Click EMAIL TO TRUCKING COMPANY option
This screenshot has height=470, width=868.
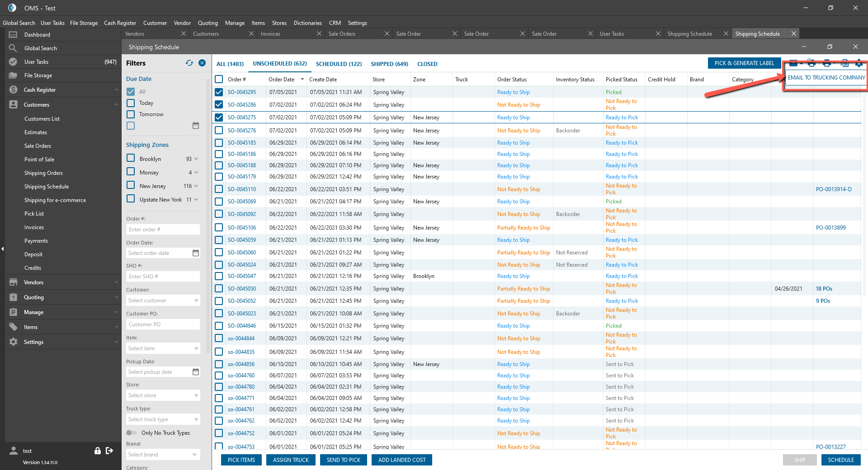tap(826, 78)
